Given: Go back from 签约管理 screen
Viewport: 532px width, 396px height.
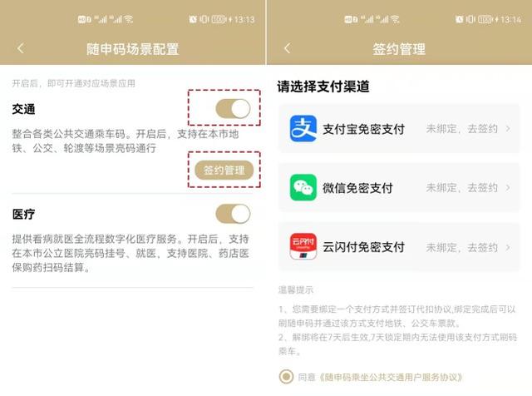Looking at the screenshot, I should point(288,48).
